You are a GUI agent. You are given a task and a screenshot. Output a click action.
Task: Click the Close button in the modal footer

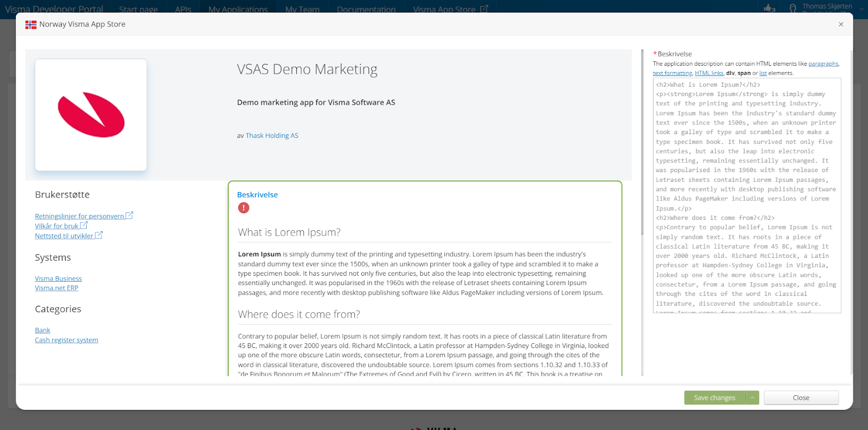click(x=801, y=397)
